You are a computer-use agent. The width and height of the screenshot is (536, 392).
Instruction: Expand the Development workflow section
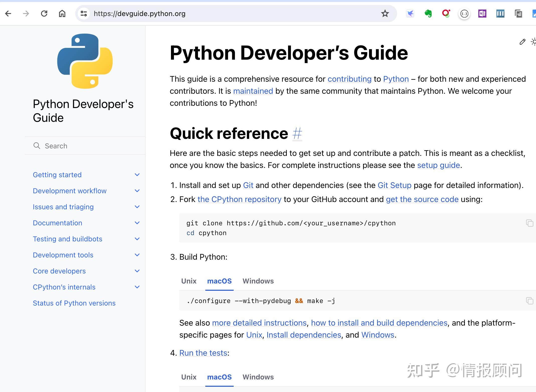(137, 191)
